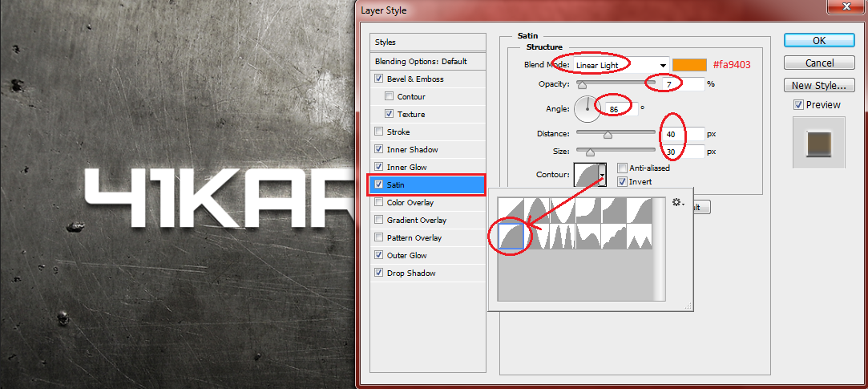Select the Linear contour preset

pos(511,211)
